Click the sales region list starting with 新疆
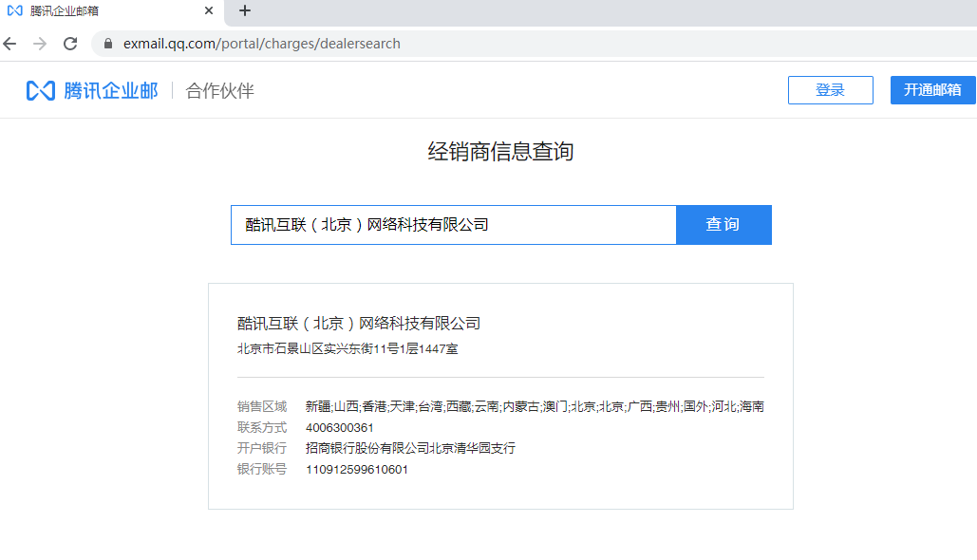This screenshot has height=560, width=977. (x=535, y=407)
